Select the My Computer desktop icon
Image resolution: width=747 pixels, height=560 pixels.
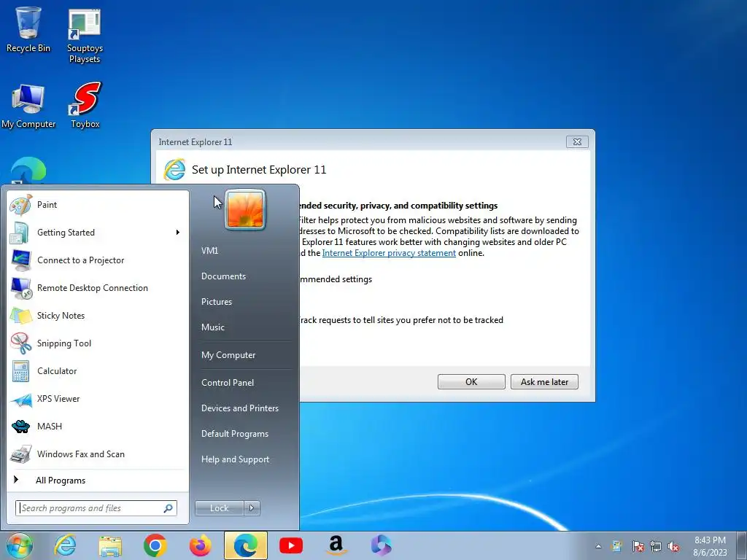(28, 106)
